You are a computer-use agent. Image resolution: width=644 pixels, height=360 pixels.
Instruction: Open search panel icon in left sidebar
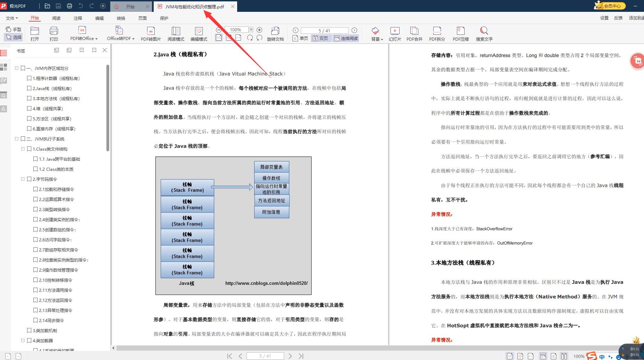pyautogui.click(x=3, y=95)
